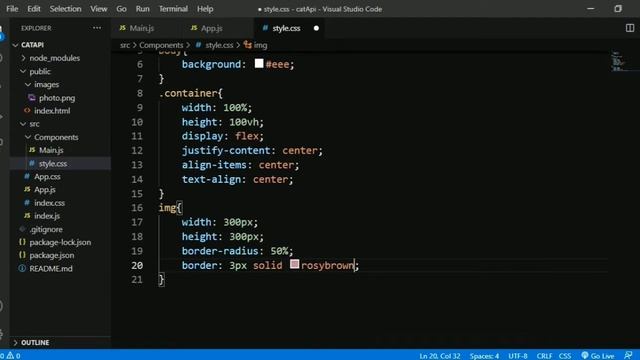Change indentation via Spaces: 4
The height and width of the screenshot is (360, 640).
click(x=484, y=356)
